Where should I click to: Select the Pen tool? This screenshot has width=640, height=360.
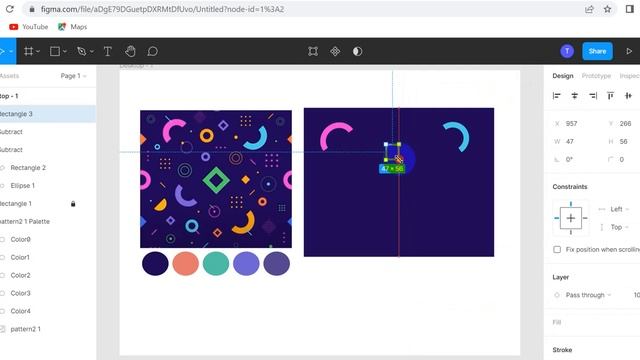click(82, 51)
